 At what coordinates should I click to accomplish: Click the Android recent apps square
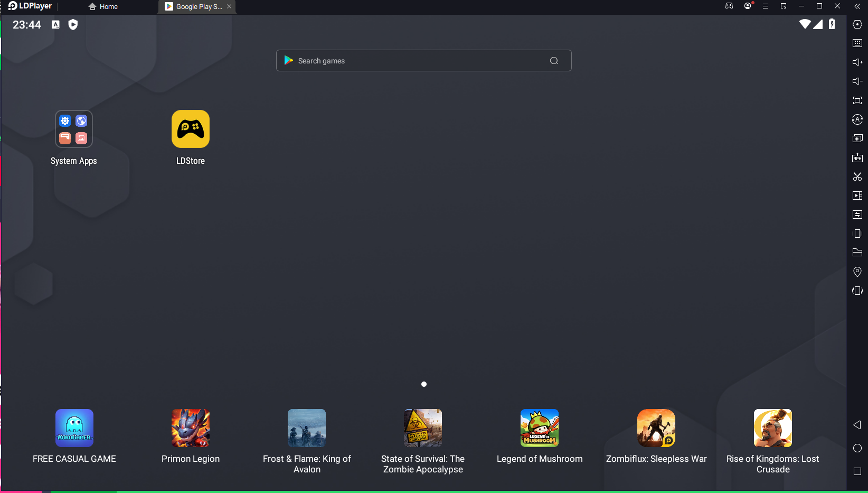click(857, 471)
